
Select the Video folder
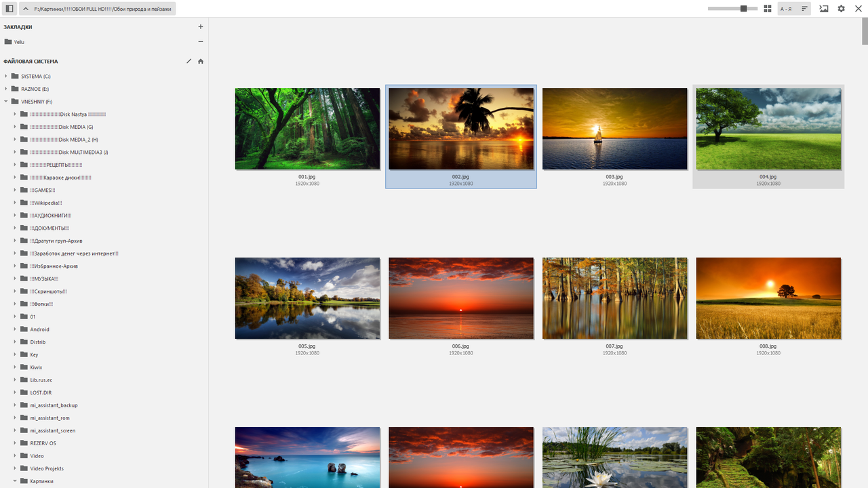37,455
